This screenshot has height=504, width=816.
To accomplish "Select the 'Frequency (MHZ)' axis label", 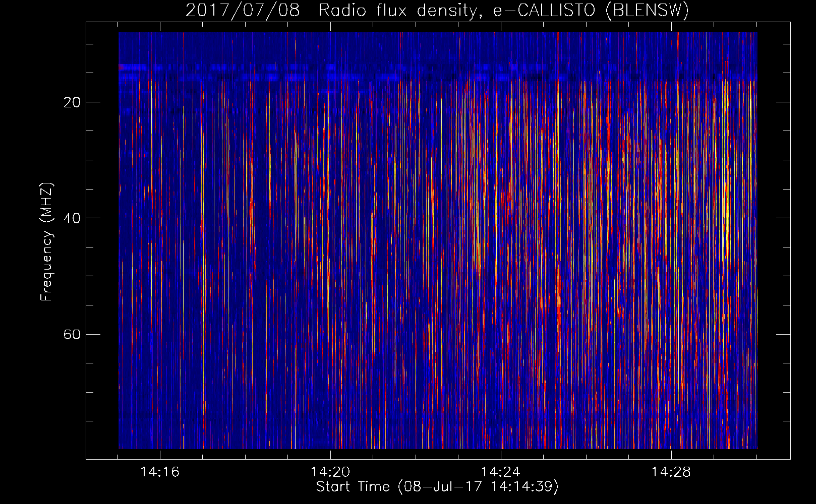I will (46, 242).
